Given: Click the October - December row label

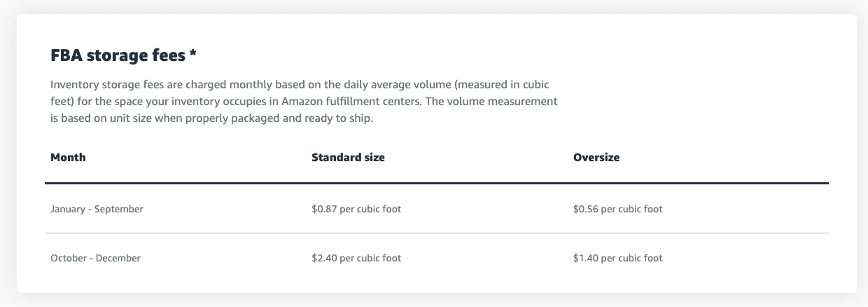Looking at the screenshot, I should (95, 258).
